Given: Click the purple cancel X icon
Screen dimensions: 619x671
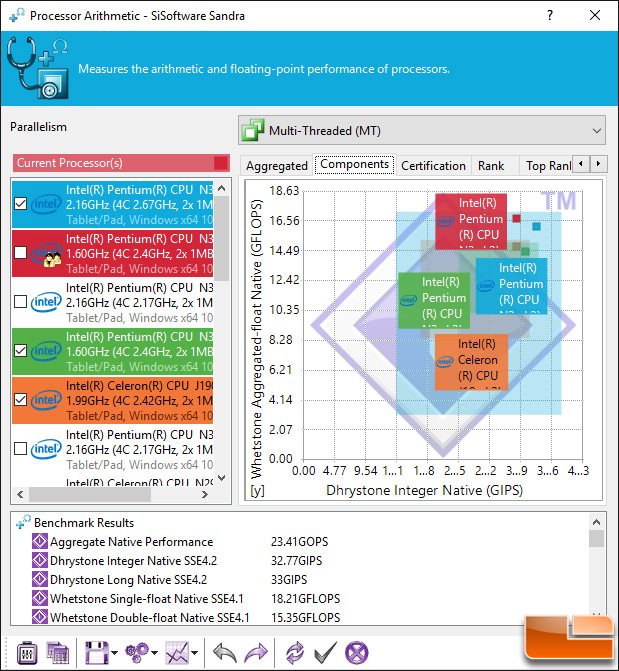Looking at the screenshot, I should 357,653.
